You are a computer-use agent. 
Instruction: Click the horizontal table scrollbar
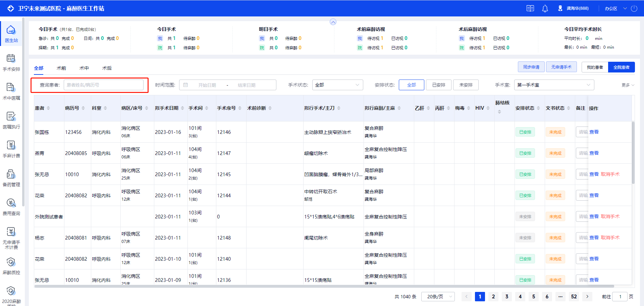[324, 286]
